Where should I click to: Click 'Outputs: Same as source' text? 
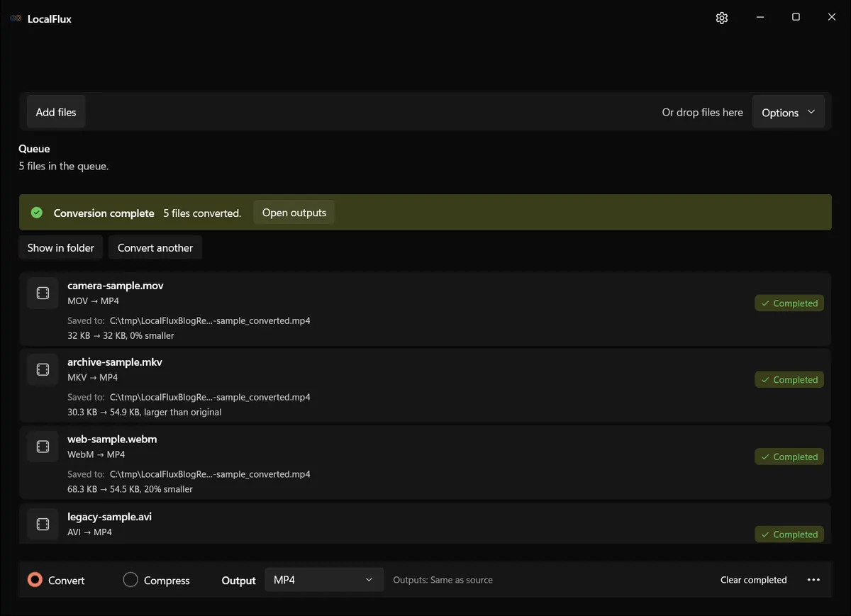[x=443, y=580]
